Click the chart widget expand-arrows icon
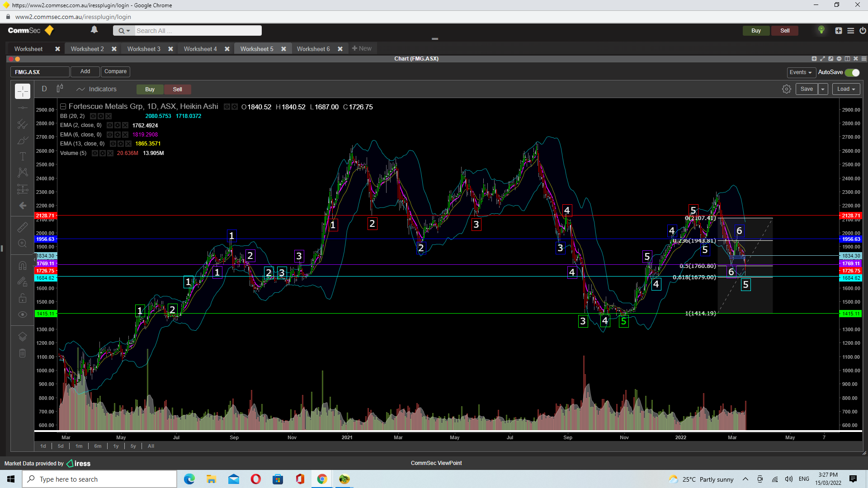868x488 pixels. [x=822, y=59]
